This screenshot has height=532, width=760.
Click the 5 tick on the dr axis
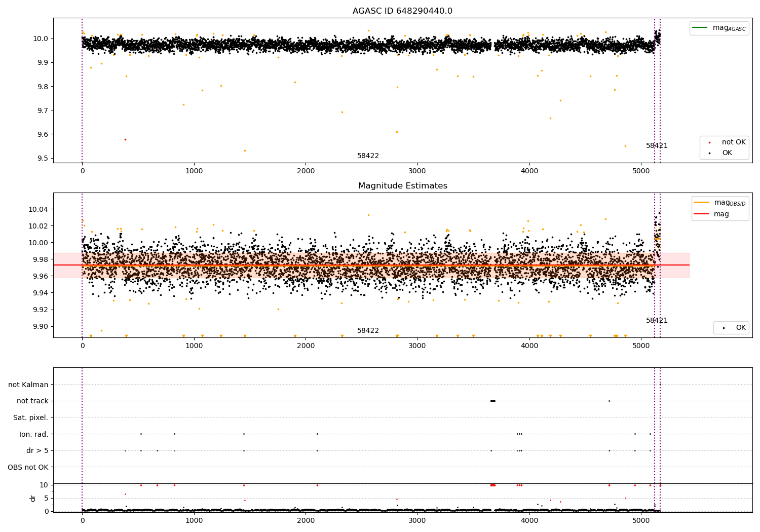[x=47, y=498]
